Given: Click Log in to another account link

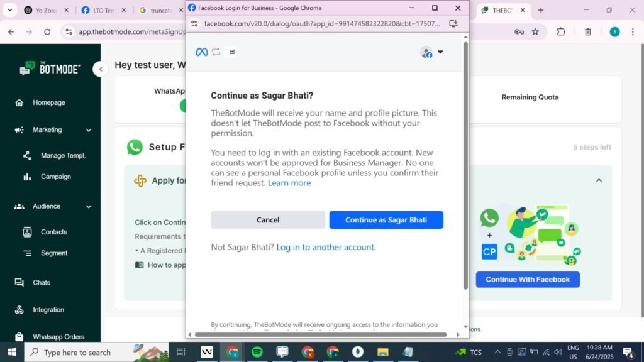Looking at the screenshot, I should point(326,247).
